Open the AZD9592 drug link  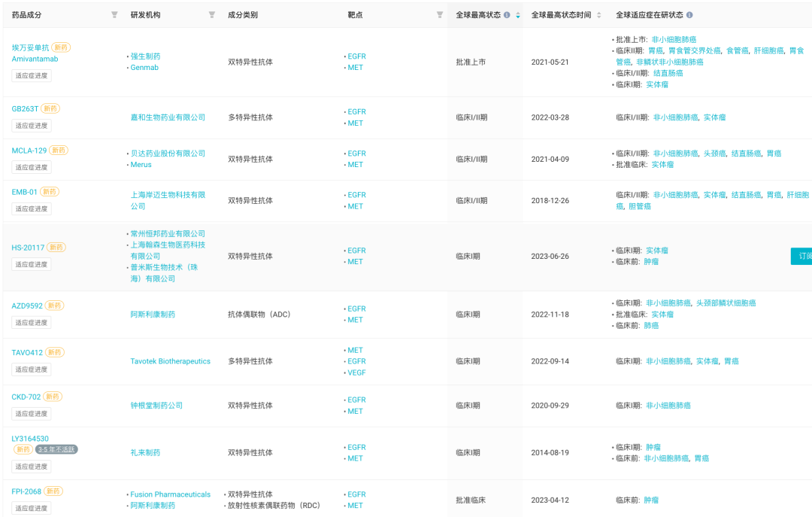pyautogui.click(x=27, y=306)
